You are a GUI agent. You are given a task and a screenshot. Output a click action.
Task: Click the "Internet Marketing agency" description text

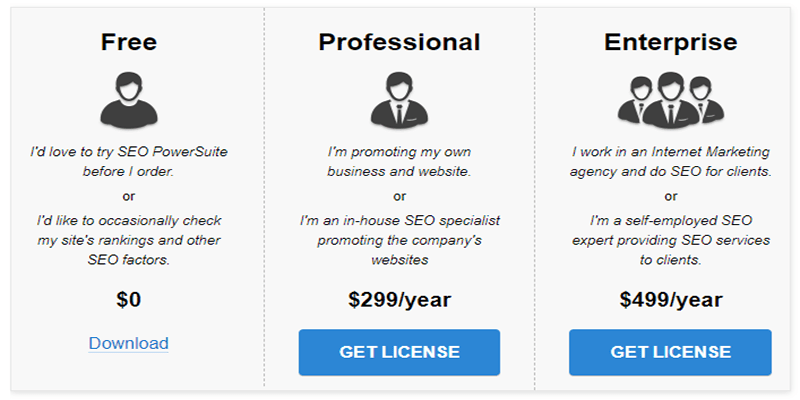(670, 162)
